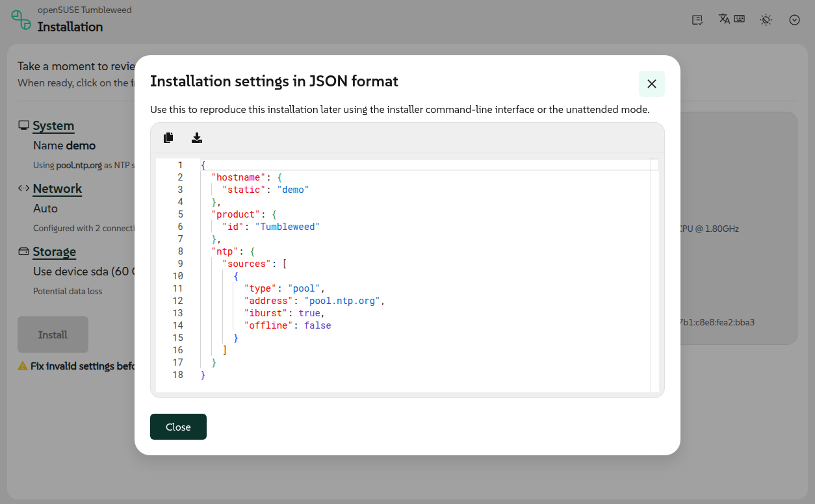Click the "Potential data loss" text
Screen dimensions: 815x504
(x=68, y=291)
